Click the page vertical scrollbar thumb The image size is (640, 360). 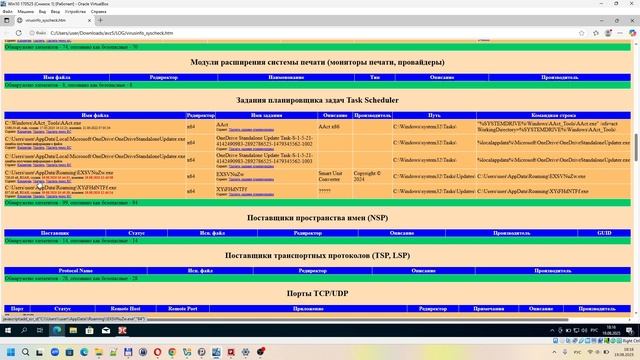(x=636, y=147)
